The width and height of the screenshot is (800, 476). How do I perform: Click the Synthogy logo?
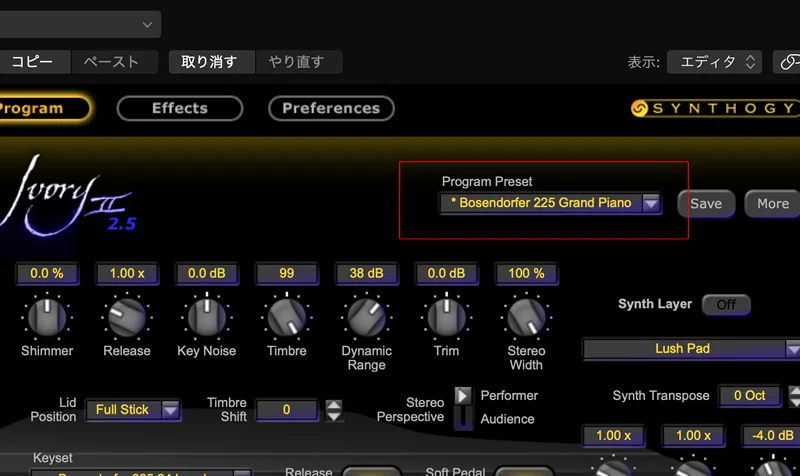tap(714, 108)
